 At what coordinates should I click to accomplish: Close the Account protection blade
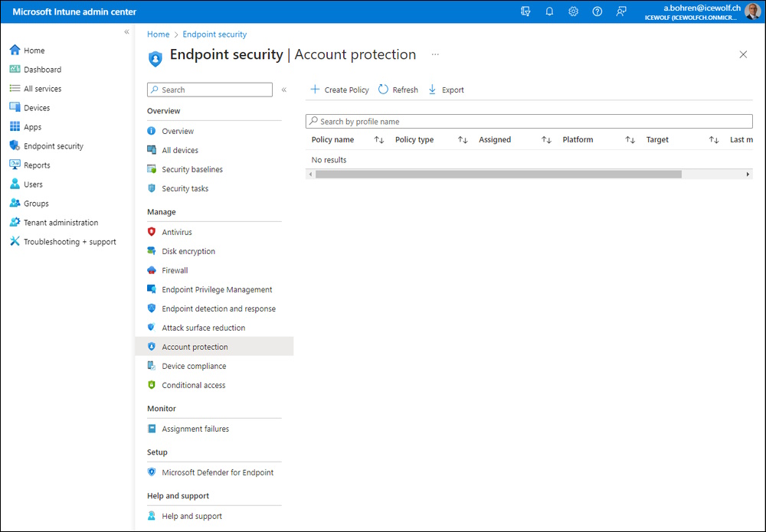click(743, 54)
